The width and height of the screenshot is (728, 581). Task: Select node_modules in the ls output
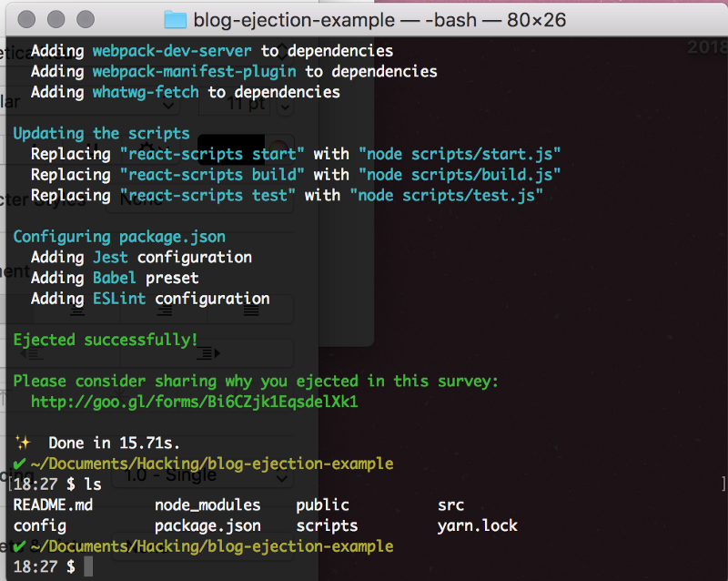click(x=207, y=505)
